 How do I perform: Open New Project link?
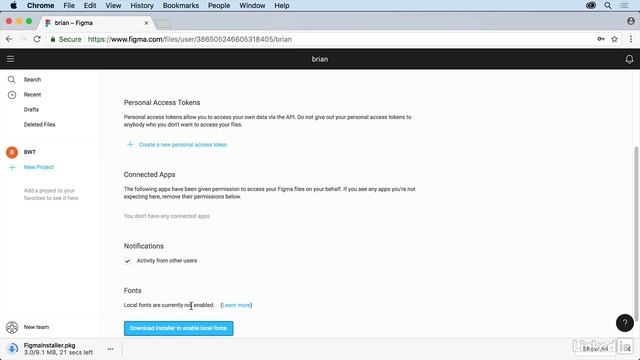(38, 167)
